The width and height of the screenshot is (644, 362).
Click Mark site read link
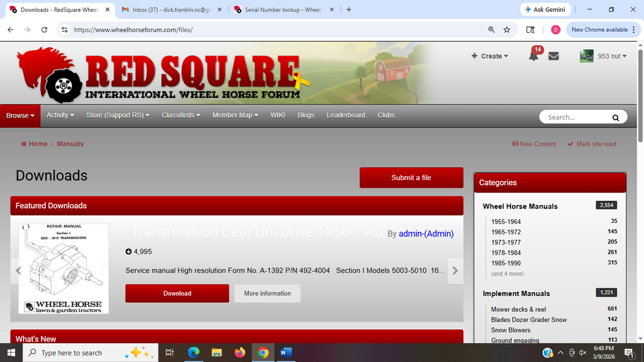(592, 144)
